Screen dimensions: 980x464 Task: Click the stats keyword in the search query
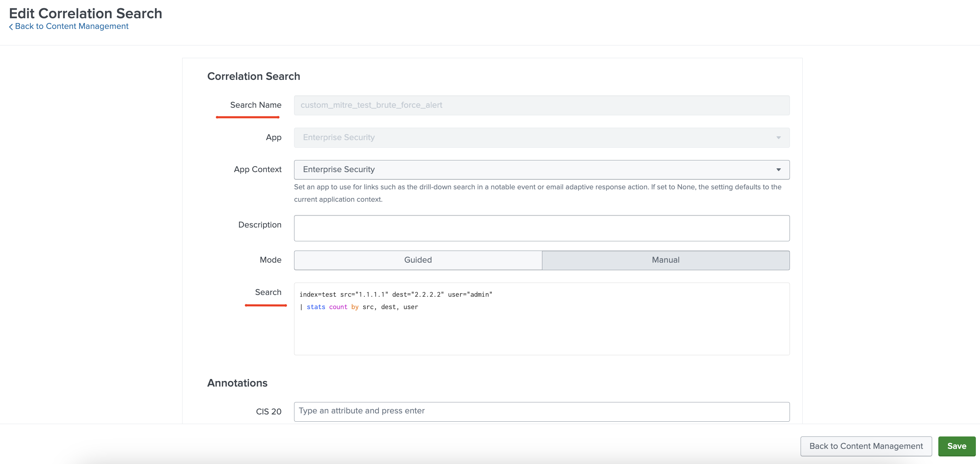(315, 307)
